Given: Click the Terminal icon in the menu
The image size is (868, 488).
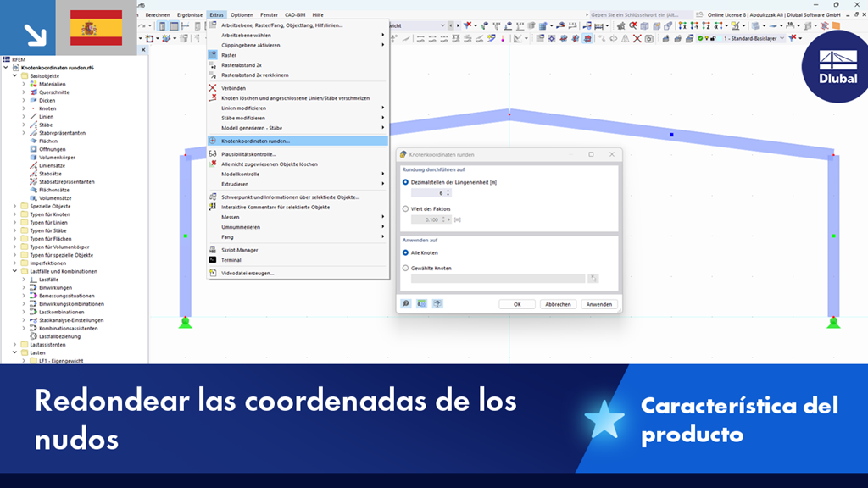Looking at the screenshot, I should pyautogui.click(x=213, y=260).
